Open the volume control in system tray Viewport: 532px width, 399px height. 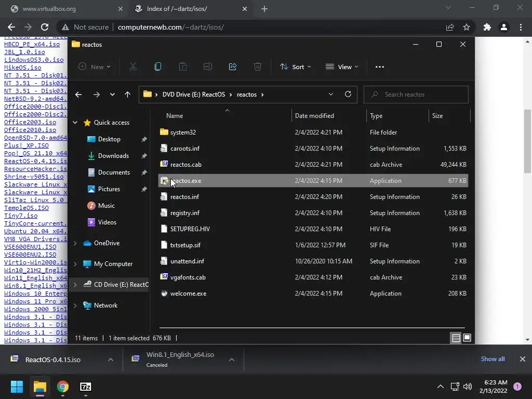pos(468,387)
